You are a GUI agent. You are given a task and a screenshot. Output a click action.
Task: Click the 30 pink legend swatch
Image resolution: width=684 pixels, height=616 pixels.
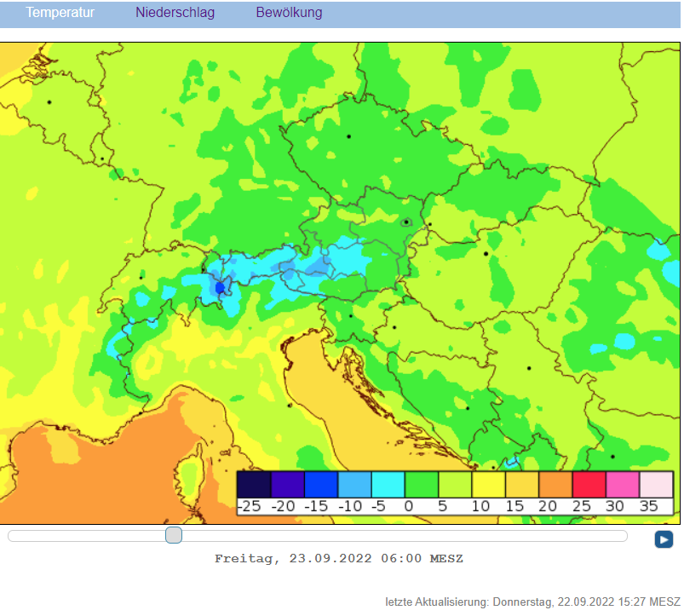click(x=623, y=484)
